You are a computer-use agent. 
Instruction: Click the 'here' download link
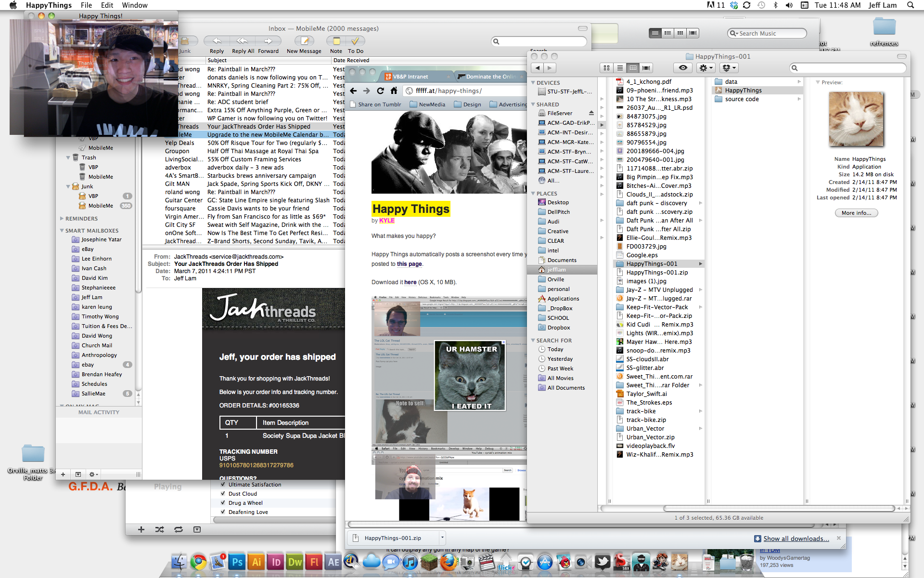click(410, 282)
